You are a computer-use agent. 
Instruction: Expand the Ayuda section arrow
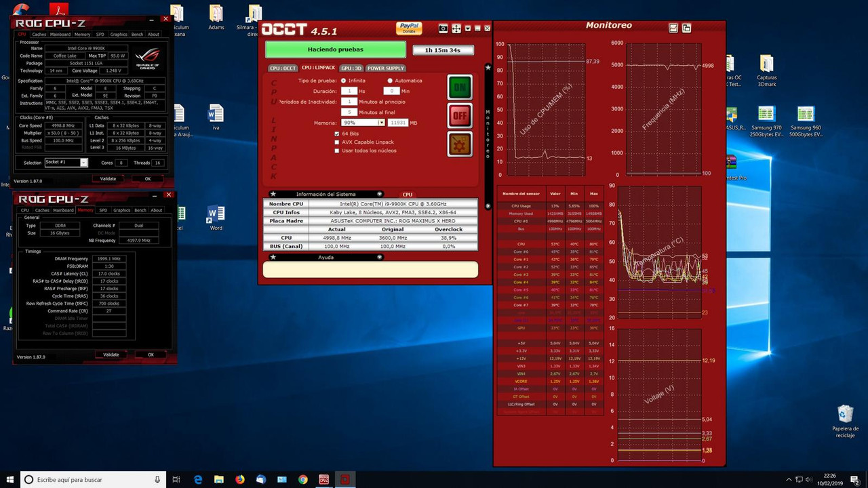[x=380, y=258]
